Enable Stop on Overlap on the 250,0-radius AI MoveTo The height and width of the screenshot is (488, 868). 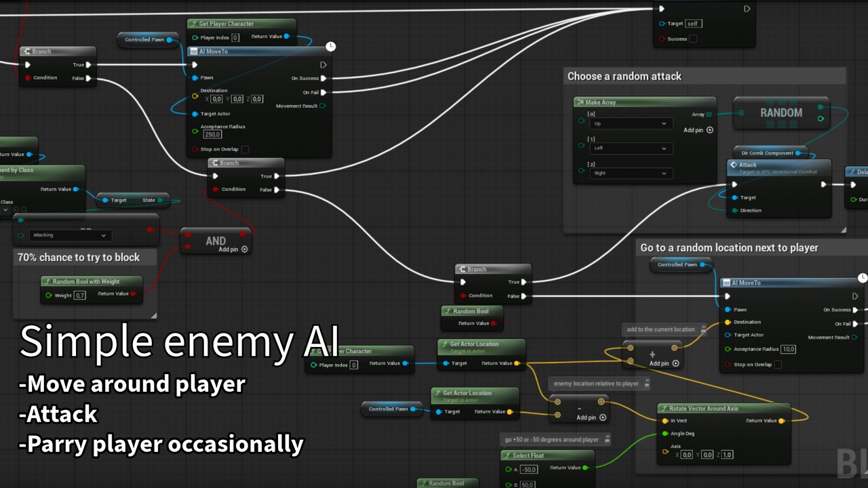pyautogui.click(x=245, y=149)
